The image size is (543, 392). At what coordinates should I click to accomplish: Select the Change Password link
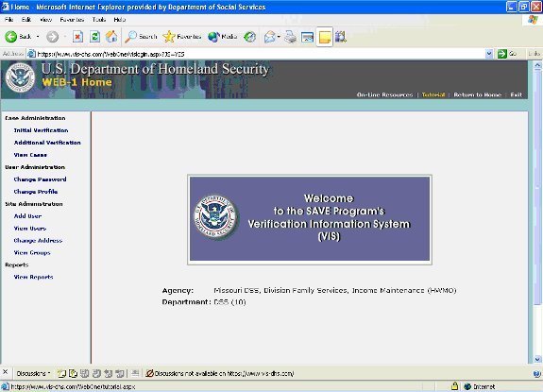click(x=41, y=179)
